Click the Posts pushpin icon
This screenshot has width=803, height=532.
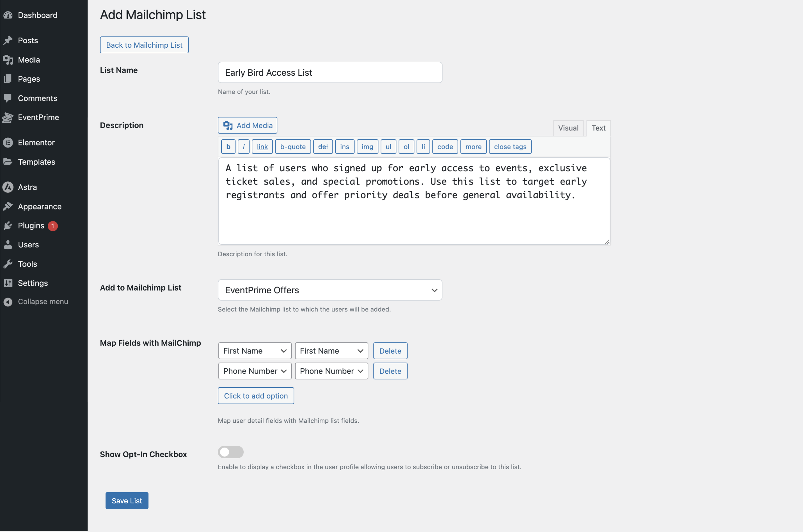(8, 40)
